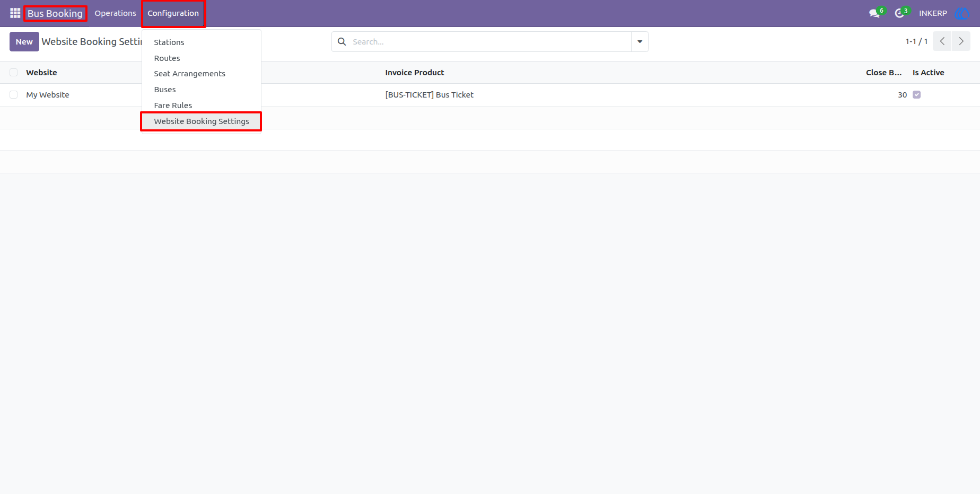The width and height of the screenshot is (980, 494).
Task: Sort by the Website column header
Action: [x=41, y=73]
